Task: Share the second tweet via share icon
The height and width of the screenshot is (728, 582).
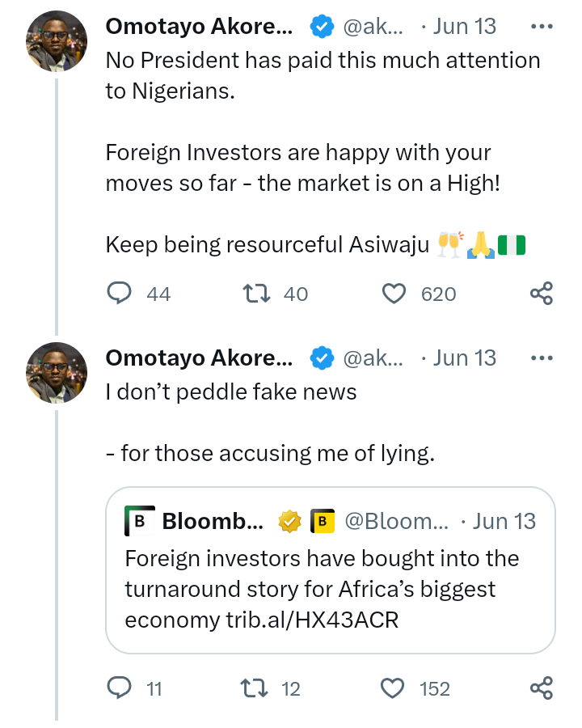Action: tap(541, 688)
